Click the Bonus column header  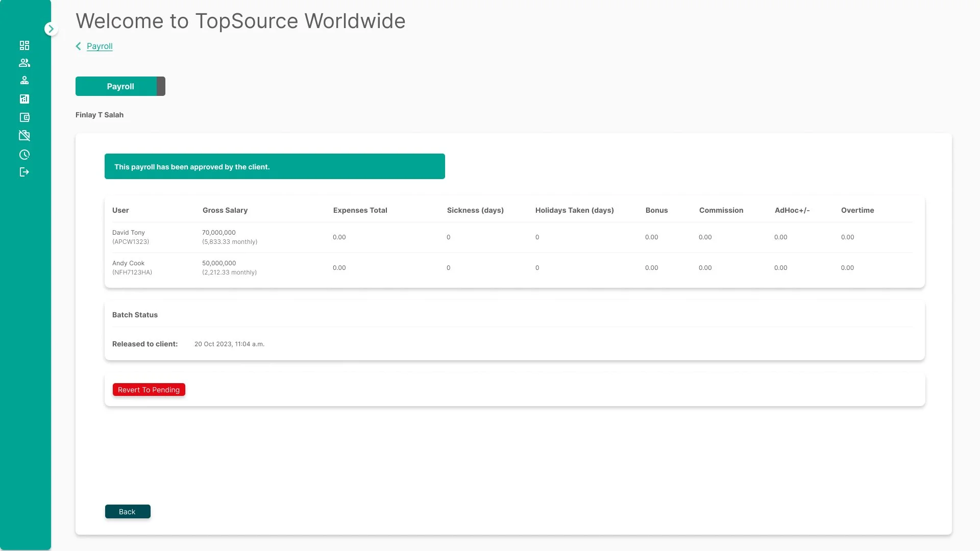tap(656, 210)
